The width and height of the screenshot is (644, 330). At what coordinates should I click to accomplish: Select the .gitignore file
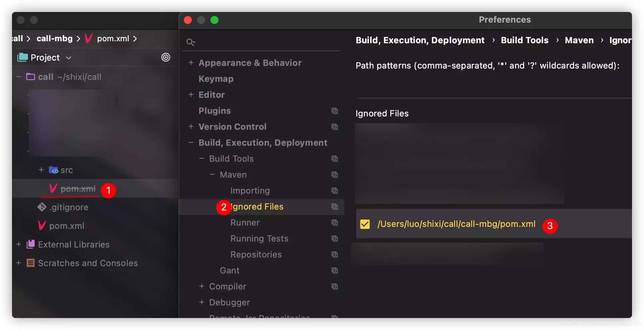[x=69, y=207]
